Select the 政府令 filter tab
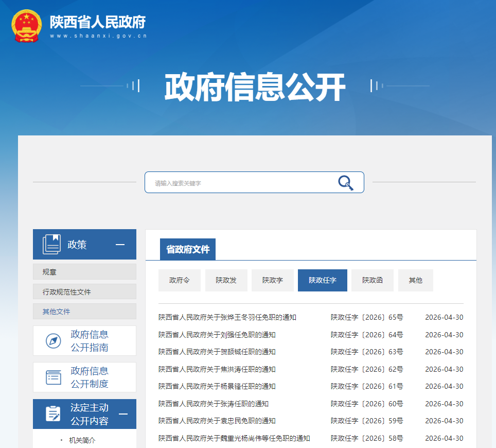The width and height of the screenshot is (496, 448). click(x=179, y=280)
